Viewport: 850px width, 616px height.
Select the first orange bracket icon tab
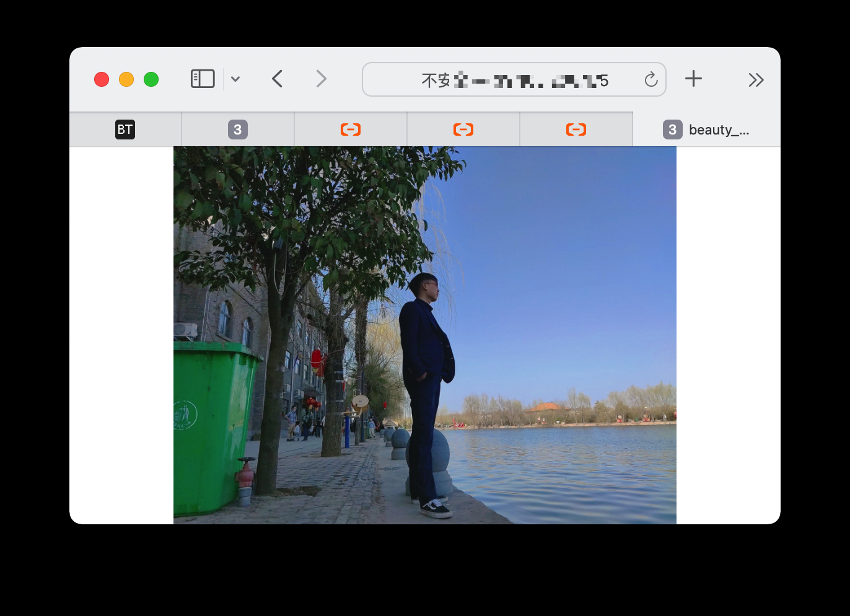(351, 130)
